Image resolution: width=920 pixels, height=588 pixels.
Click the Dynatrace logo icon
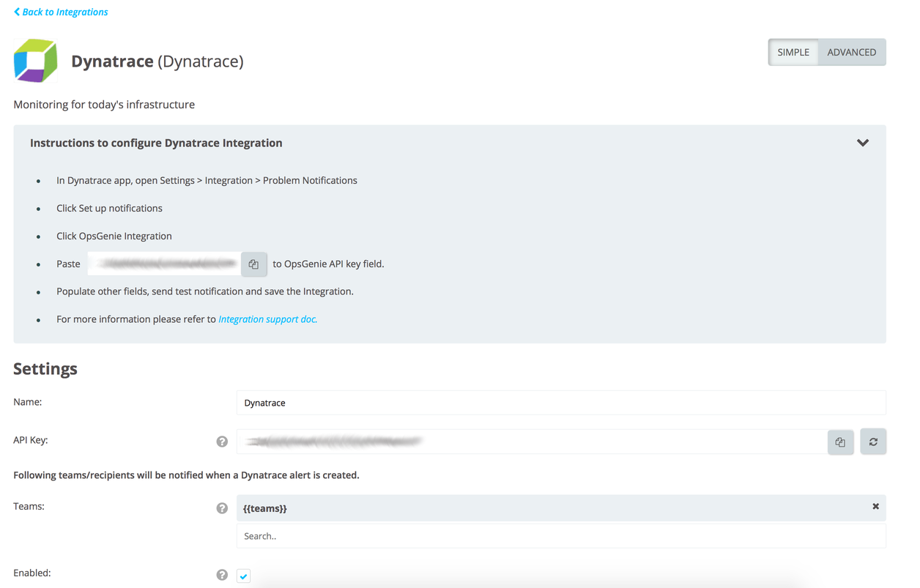pos(35,61)
